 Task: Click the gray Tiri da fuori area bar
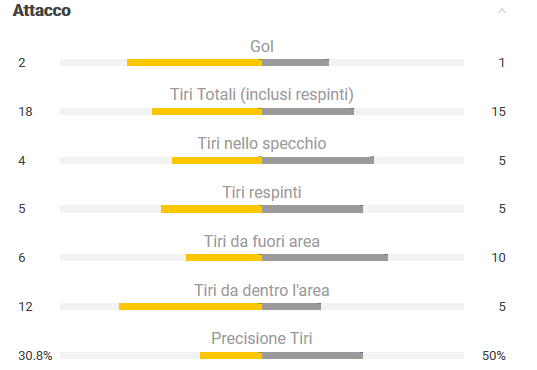325,257
